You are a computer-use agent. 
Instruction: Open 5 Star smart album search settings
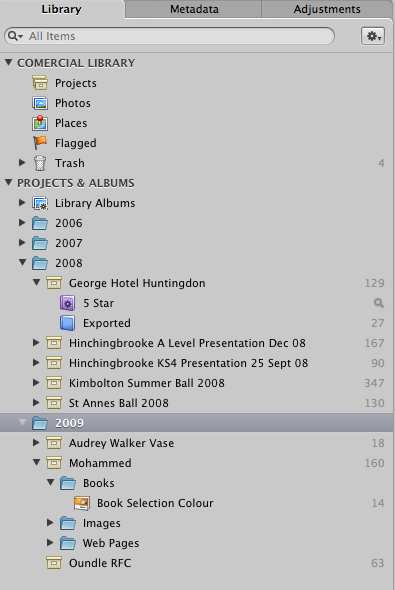378,303
